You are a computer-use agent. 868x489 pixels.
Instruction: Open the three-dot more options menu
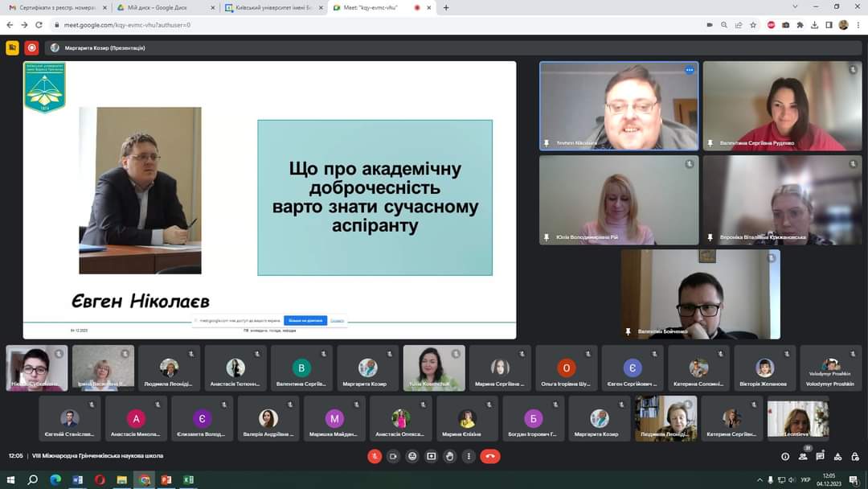469,456
